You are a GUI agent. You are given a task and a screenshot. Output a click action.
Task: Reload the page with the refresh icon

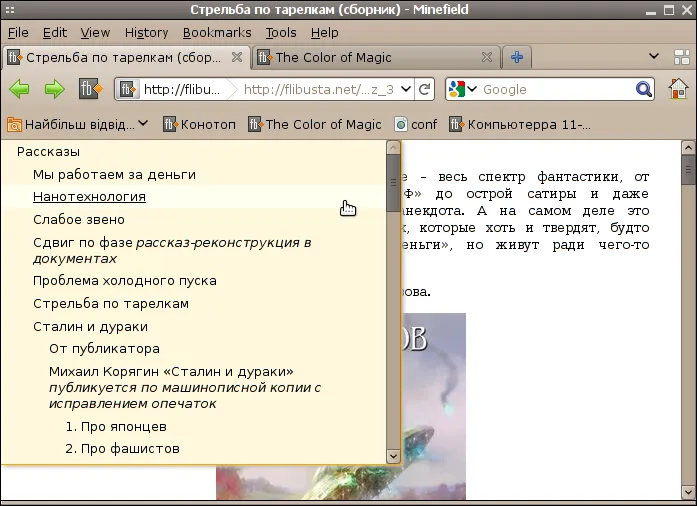click(425, 89)
